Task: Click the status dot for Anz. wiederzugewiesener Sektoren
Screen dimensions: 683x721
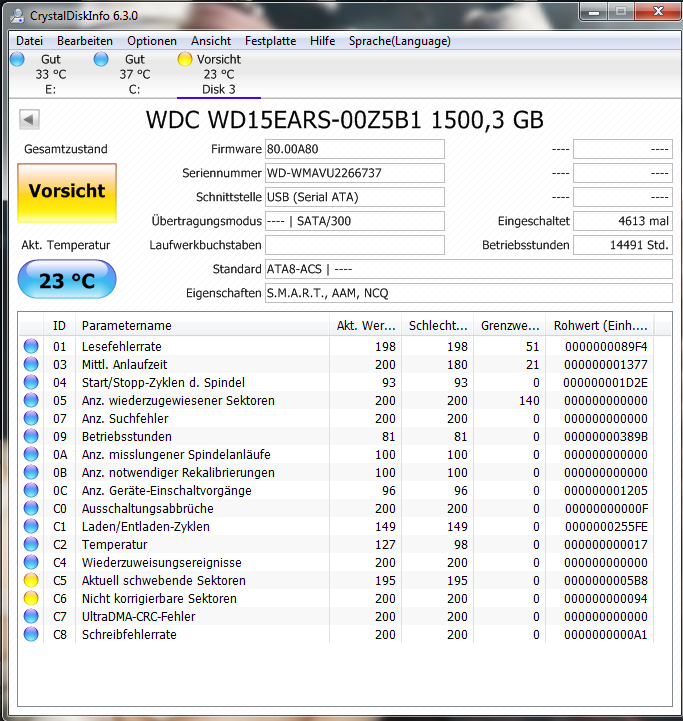Action: (x=31, y=400)
